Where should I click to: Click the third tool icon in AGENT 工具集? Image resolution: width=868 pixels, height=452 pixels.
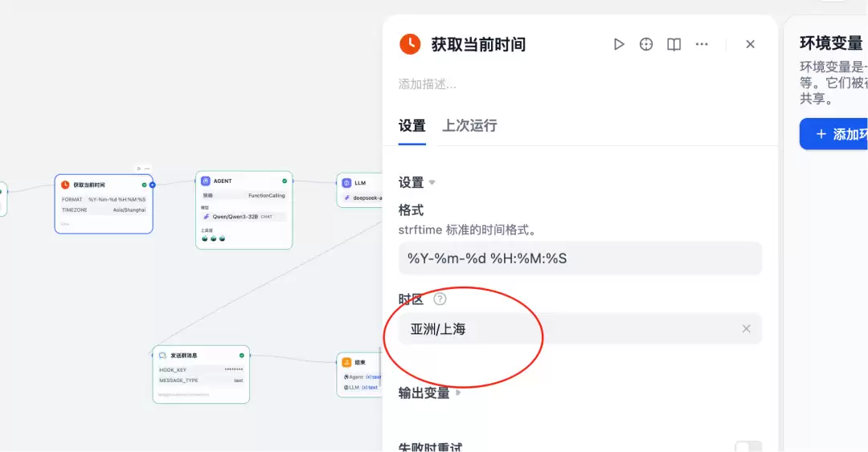tap(222, 238)
